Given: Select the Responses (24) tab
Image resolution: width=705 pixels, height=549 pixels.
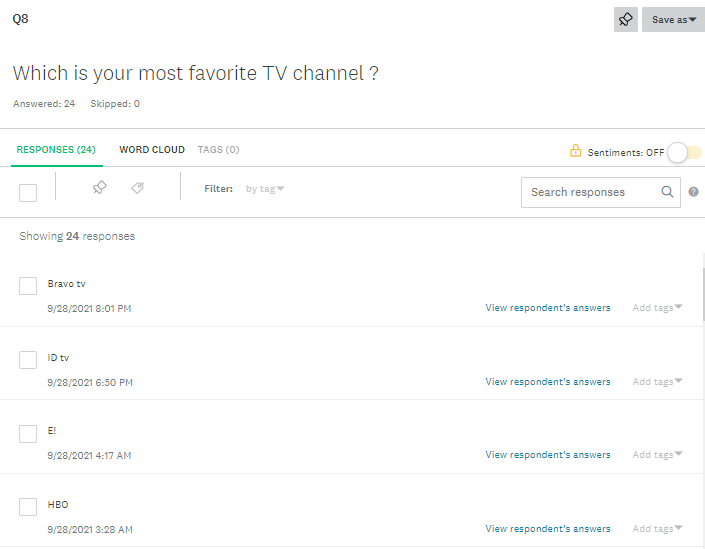Looking at the screenshot, I should pos(56,150).
